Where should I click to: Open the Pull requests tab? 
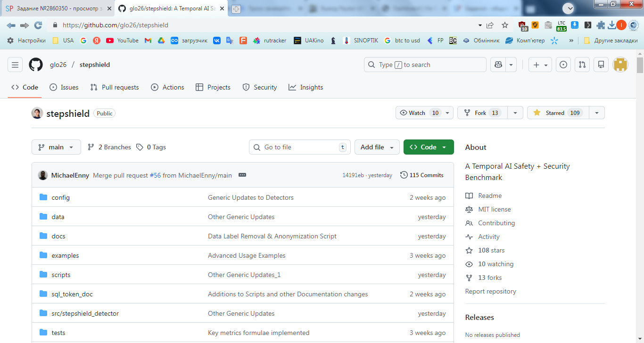coord(114,87)
